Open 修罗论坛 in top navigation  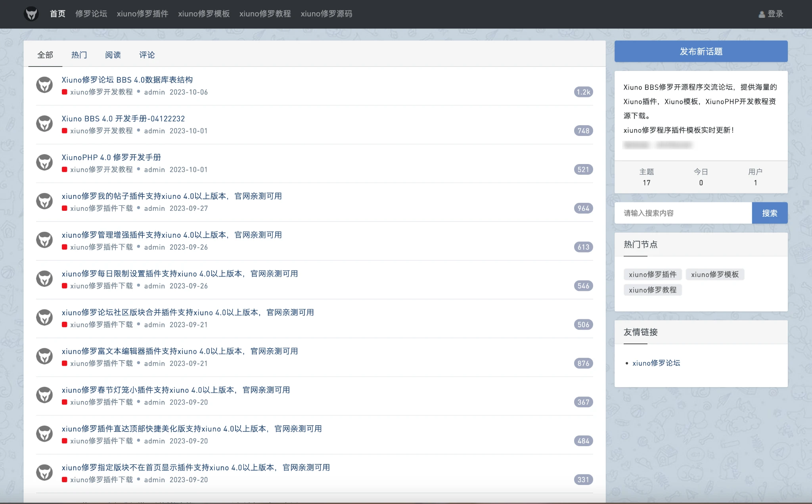91,14
